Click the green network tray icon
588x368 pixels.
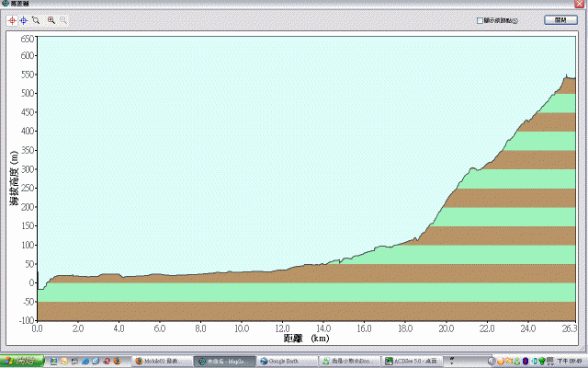pos(541,361)
